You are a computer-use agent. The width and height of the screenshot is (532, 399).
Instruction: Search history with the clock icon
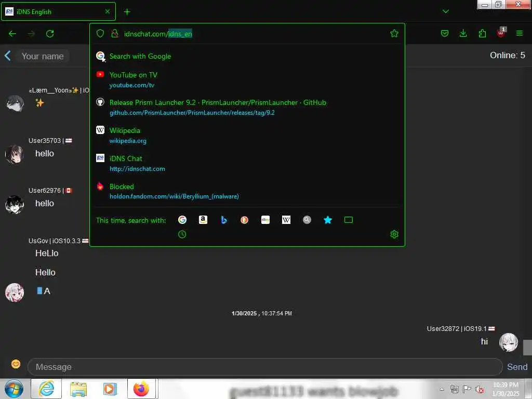pyautogui.click(x=182, y=234)
